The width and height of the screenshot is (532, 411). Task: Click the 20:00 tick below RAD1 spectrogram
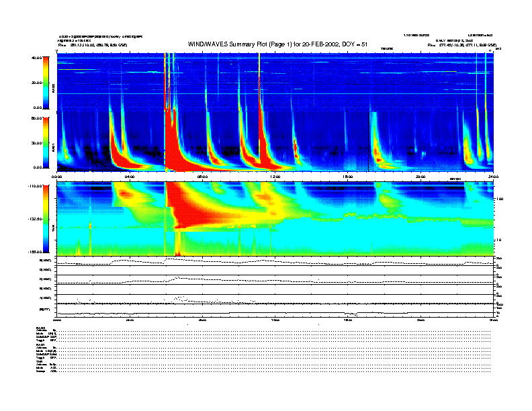click(x=420, y=177)
